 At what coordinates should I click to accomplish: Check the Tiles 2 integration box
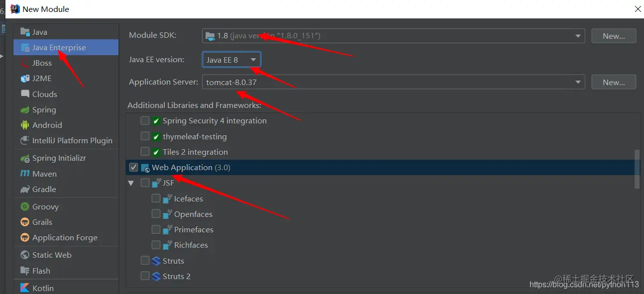tap(145, 152)
